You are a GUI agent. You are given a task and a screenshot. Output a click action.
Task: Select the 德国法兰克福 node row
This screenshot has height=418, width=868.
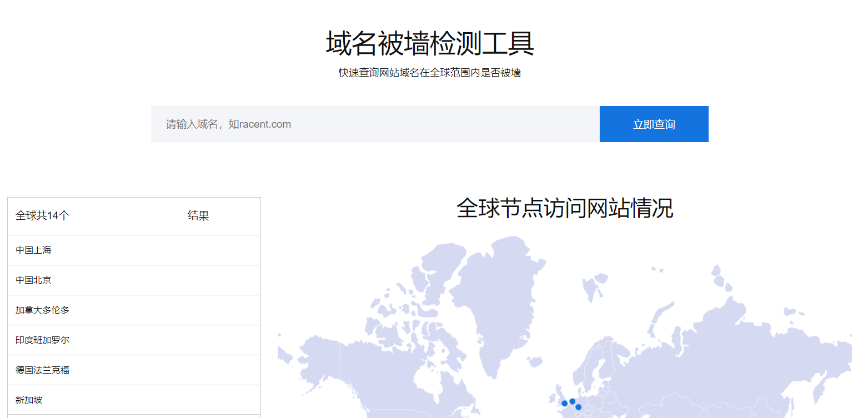tap(133, 370)
